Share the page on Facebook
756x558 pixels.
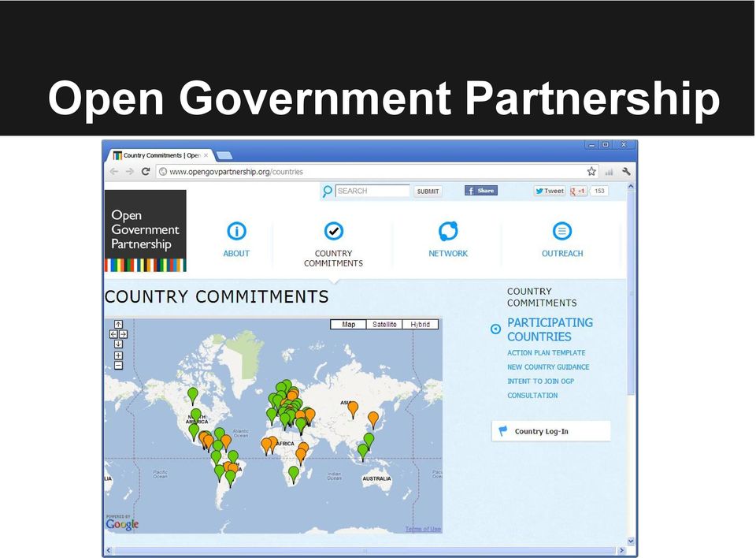pyautogui.click(x=481, y=191)
